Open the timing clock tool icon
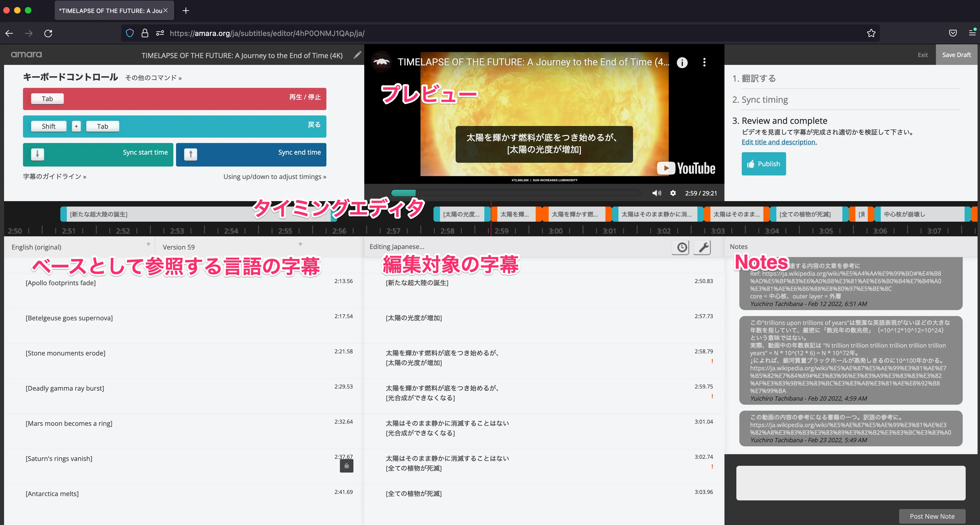Image resolution: width=980 pixels, height=525 pixels. tap(682, 247)
